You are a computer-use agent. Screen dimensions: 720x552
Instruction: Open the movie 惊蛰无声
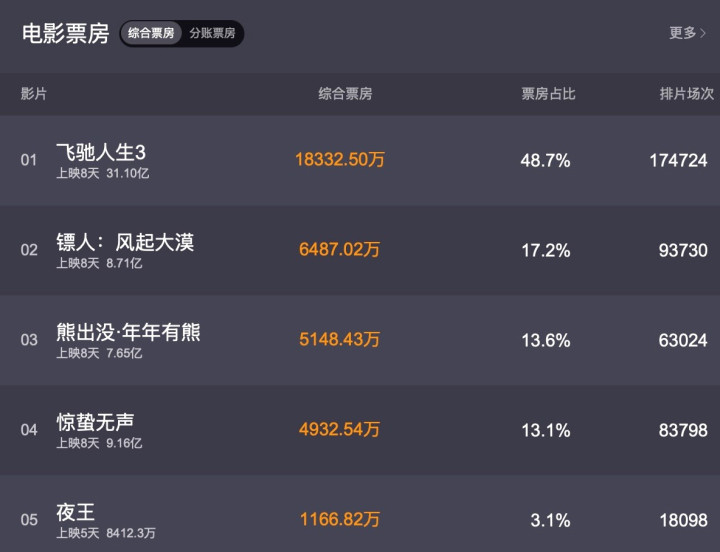[95, 423]
